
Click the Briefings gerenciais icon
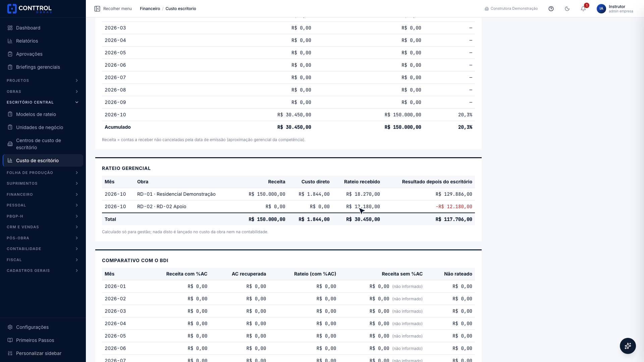tap(10, 67)
